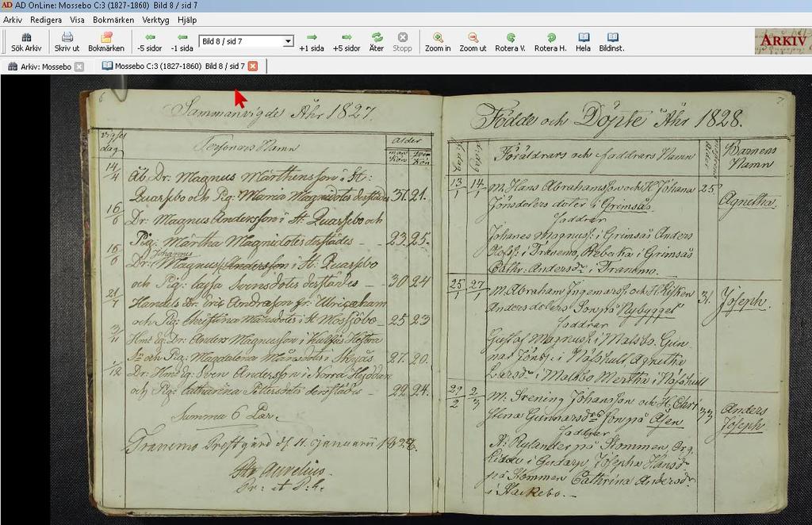
Task: Show whole image with Hela
Action: pos(583,42)
